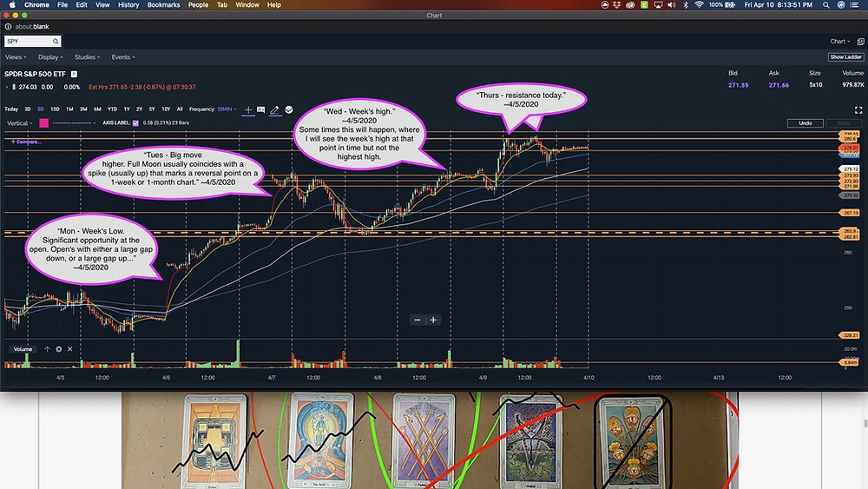Open the Studies dropdown

point(88,57)
